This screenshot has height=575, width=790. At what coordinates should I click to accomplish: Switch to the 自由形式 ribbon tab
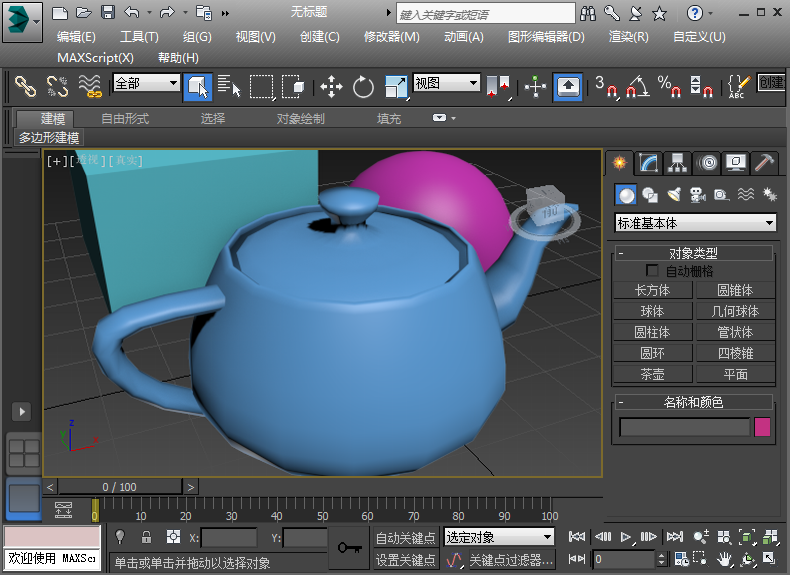(x=125, y=119)
